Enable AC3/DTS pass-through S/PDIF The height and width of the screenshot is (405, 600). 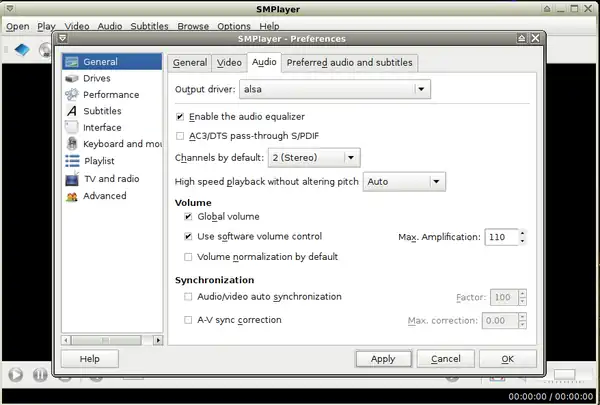coord(180,135)
